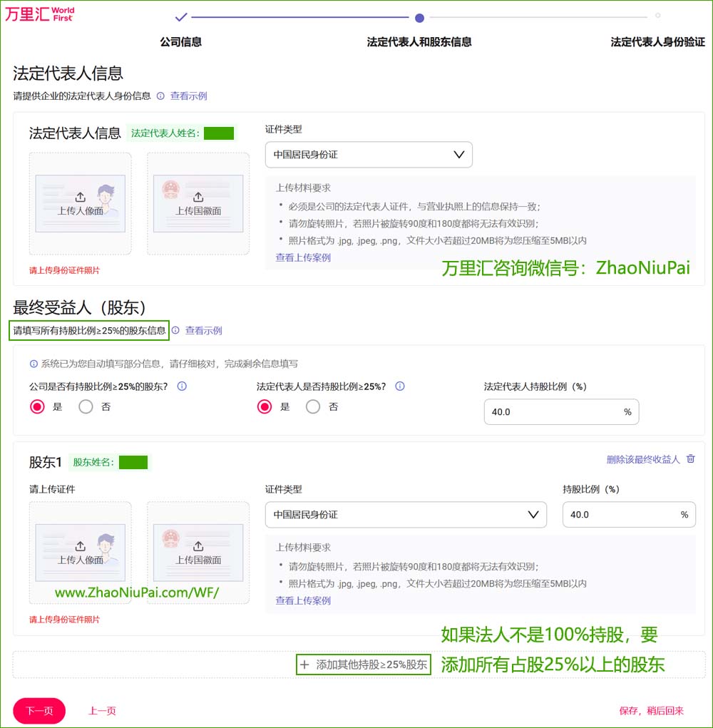Click the info icon after 法定代表人是否持股≥25%
The image size is (713, 728).
(400, 385)
